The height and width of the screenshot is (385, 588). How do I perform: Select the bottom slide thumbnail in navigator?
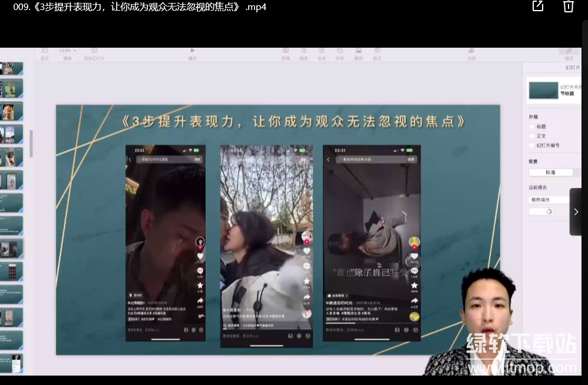click(11, 363)
